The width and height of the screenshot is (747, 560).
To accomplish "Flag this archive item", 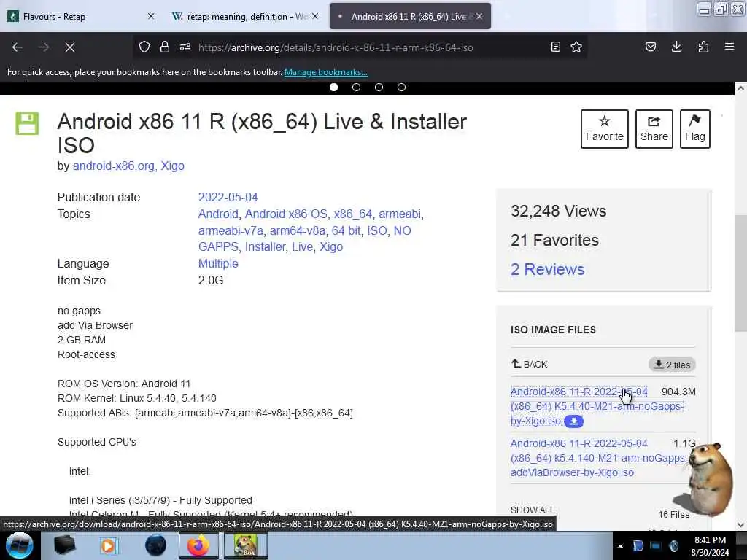I will coord(695,129).
